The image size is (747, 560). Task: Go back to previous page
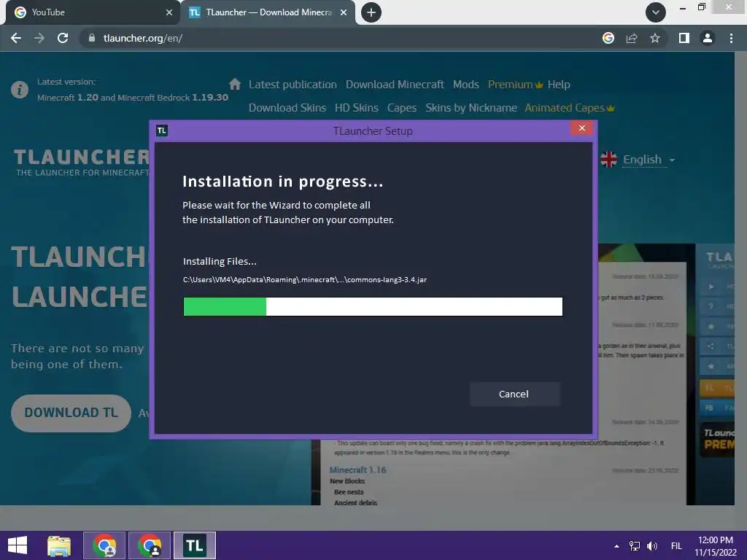[16, 38]
